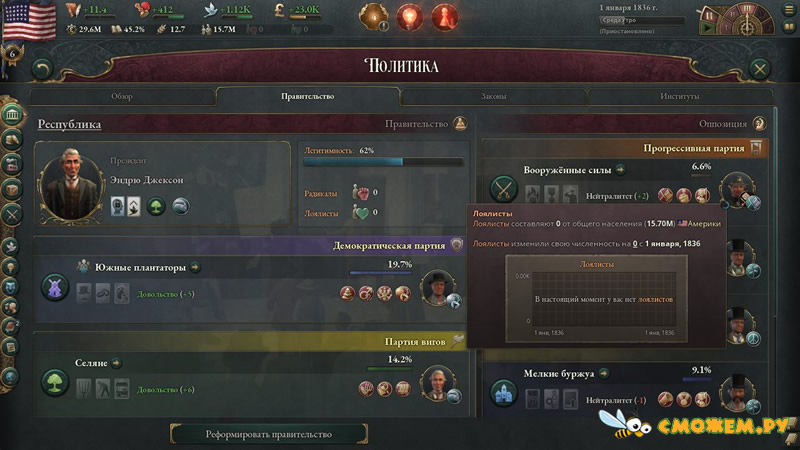
Task: Click the green tree icon of Селяне
Action: pyautogui.click(x=55, y=383)
